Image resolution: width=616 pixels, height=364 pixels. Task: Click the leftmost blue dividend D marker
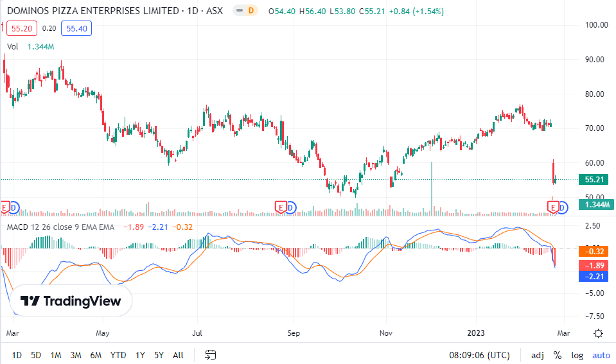pos(14,207)
